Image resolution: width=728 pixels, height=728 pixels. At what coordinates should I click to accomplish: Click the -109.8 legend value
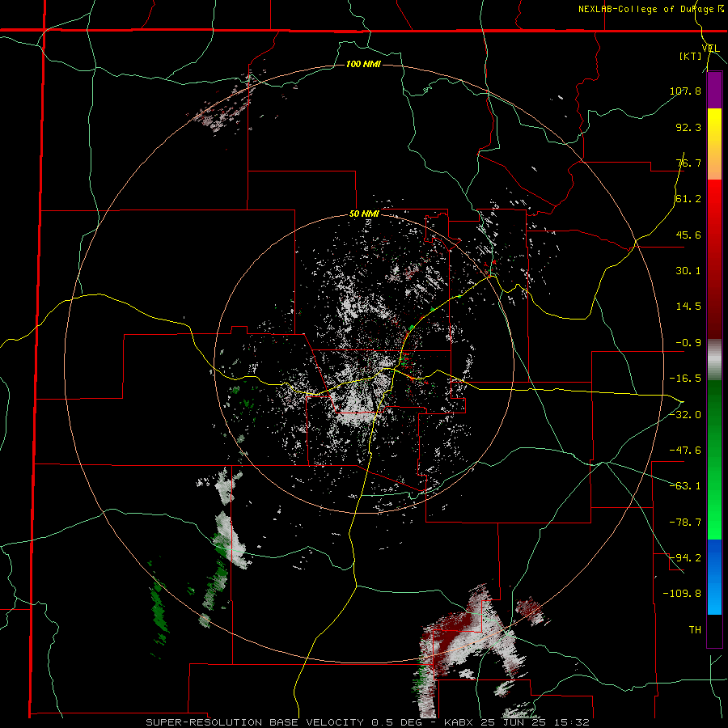tap(682, 594)
